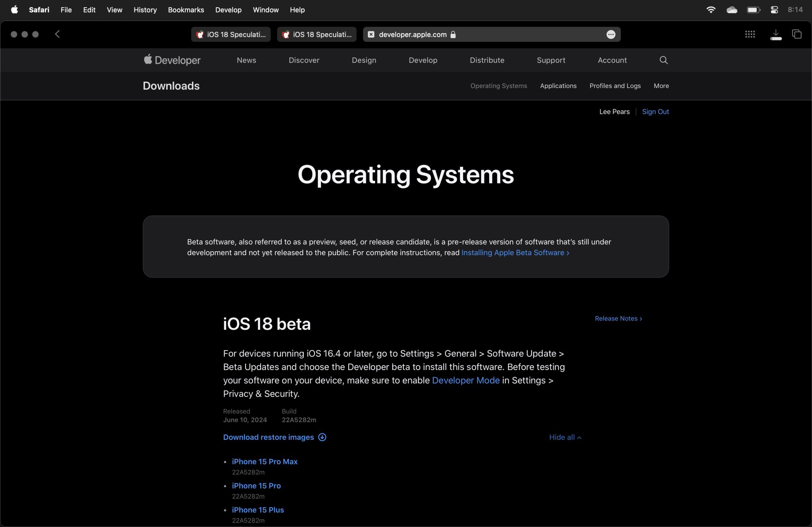Screen dimensions: 812x527
Task: Go to the Design section
Action: pyautogui.click(x=364, y=60)
